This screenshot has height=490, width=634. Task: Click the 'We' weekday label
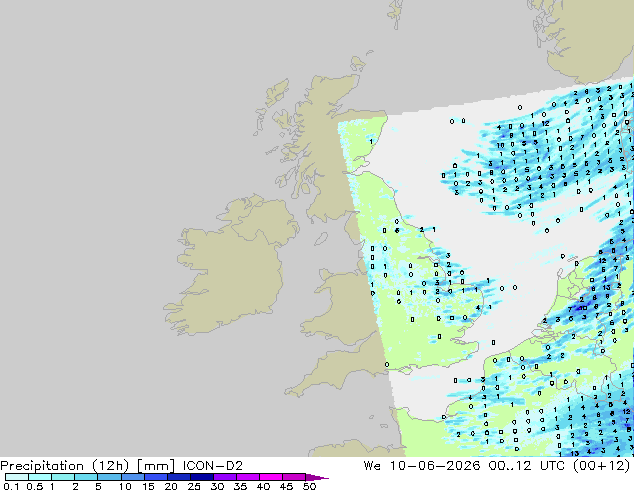coord(372,466)
